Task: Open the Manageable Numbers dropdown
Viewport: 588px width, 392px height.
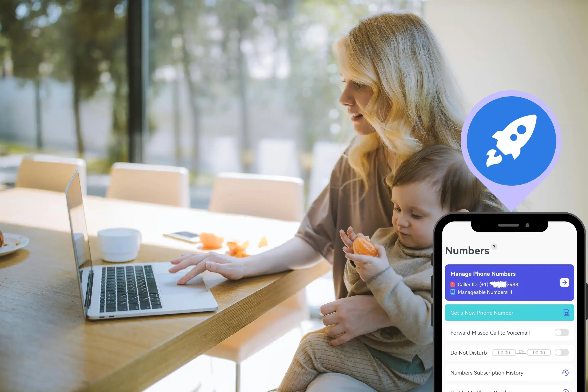Action: pos(485,292)
